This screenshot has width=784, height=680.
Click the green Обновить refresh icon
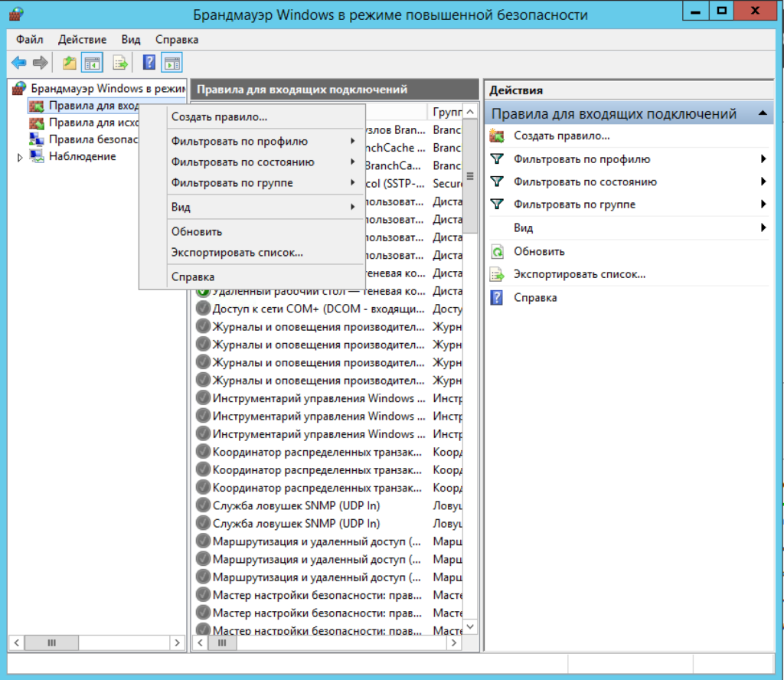(497, 251)
